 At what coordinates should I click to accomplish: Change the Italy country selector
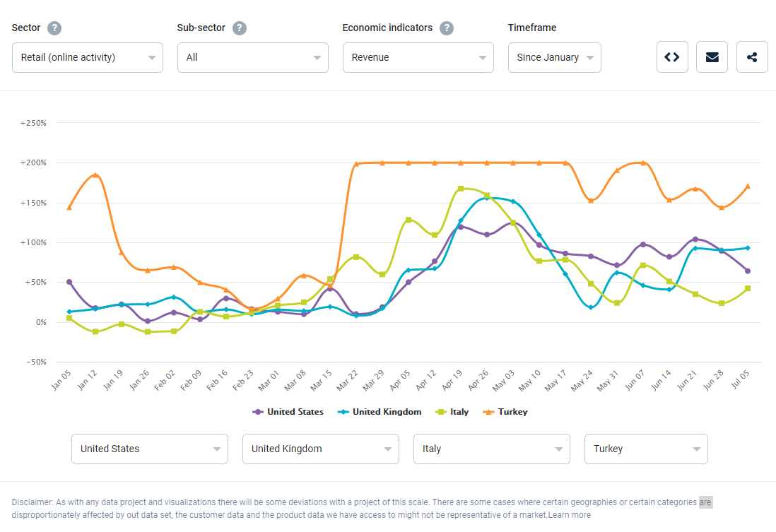(491, 449)
